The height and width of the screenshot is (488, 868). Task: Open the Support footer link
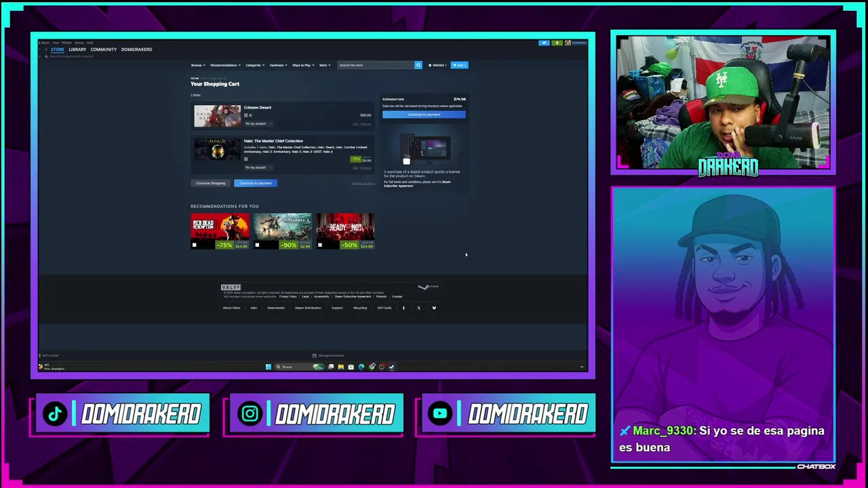point(337,308)
